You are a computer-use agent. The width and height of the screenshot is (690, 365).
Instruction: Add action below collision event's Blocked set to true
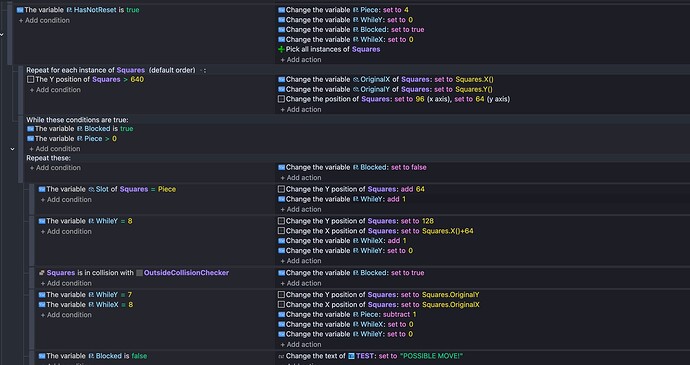[301, 283]
